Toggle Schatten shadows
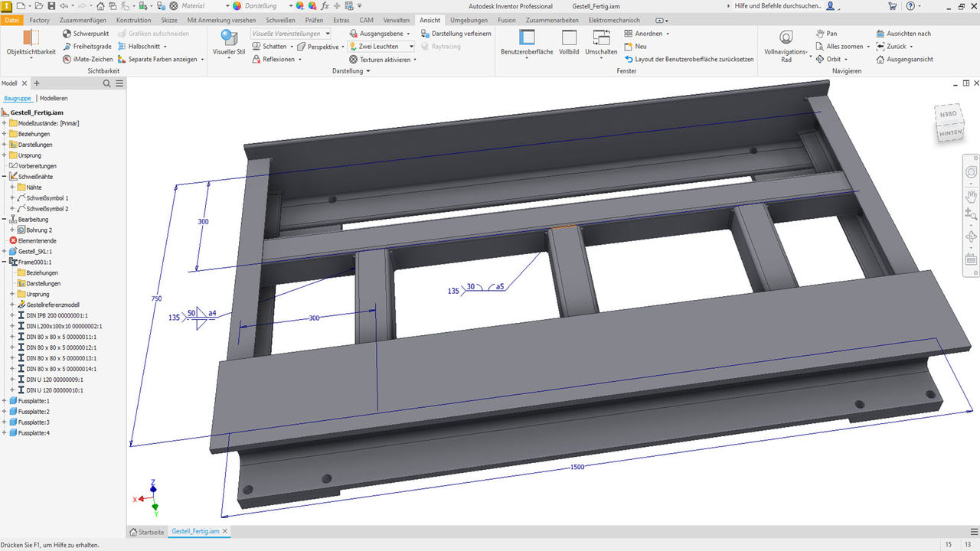 [x=273, y=46]
